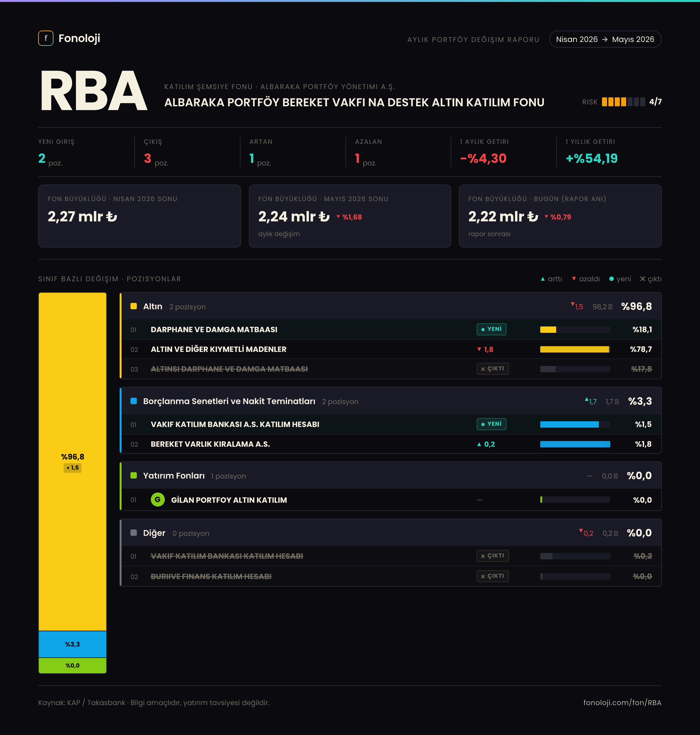This screenshot has height=735, width=700.
Task: Open the Yatırım Fonları category header
Action: 391,475
